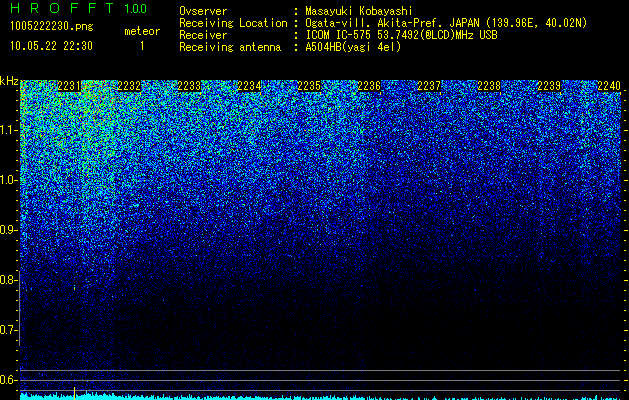
Task: Select the Ogata-vill. Akita-Pref. JAPAN location text
Action: [x=446, y=23]
